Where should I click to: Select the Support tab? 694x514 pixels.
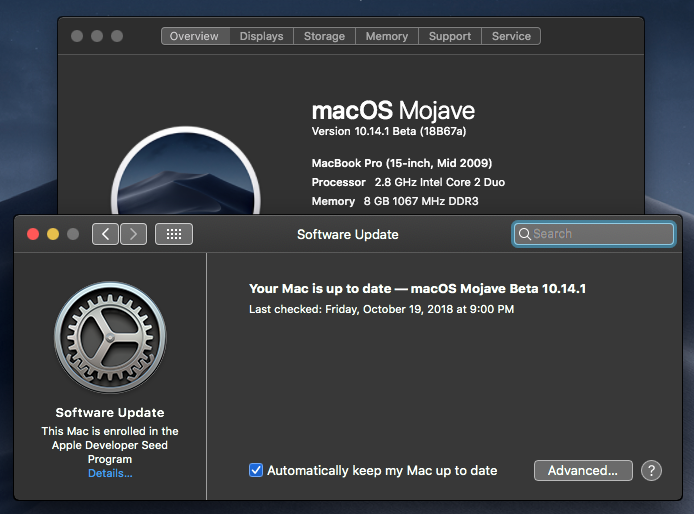click(x=450, y=36)
